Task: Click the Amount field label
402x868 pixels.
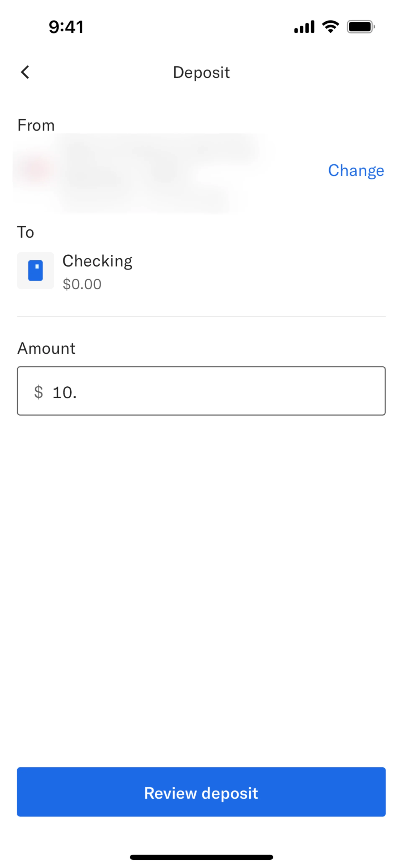Action: click(x=46, y=348)
